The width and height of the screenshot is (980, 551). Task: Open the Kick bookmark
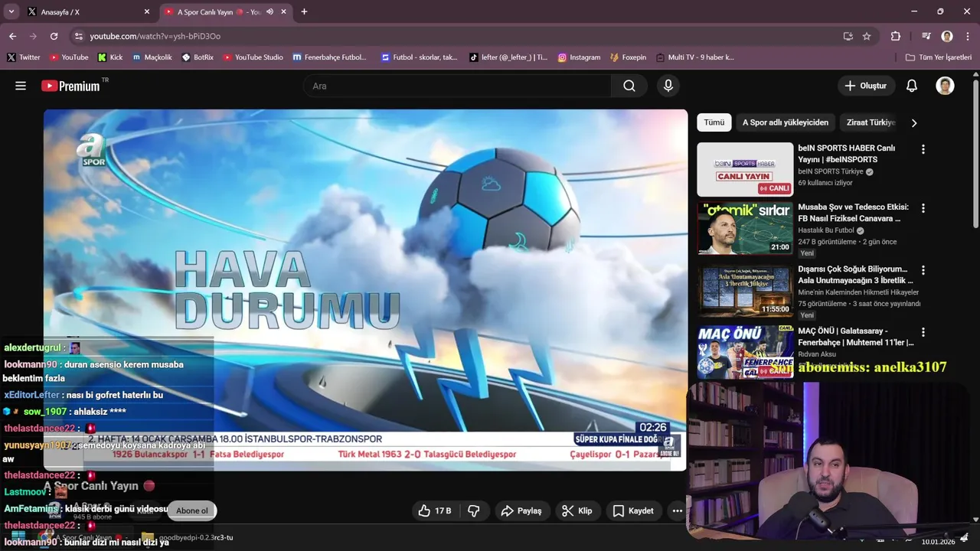click(110, 57)
